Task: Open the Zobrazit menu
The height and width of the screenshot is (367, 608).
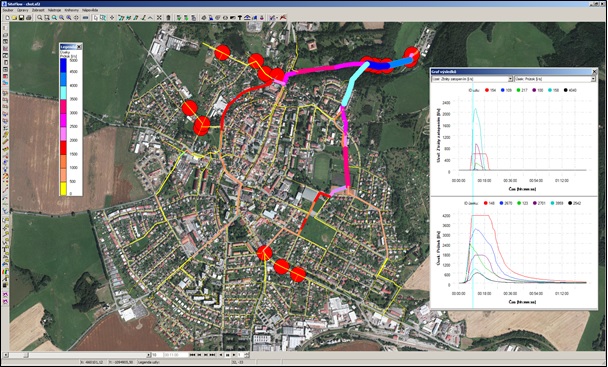Action: click(x=38, y=10)
